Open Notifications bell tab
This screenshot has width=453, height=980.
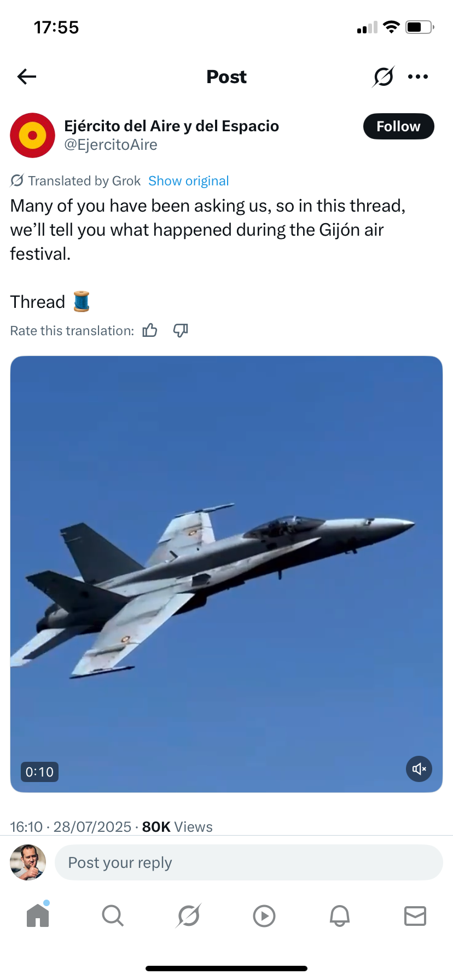click(x=340, y=915)
